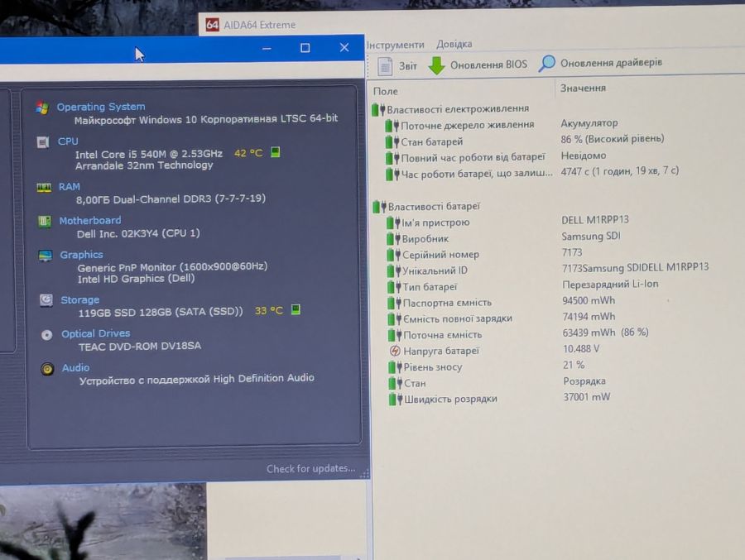Viewport: 745px width, 560px height.
Task: Select the Властивості електроживлення group row
Action: tap(450, 109)
